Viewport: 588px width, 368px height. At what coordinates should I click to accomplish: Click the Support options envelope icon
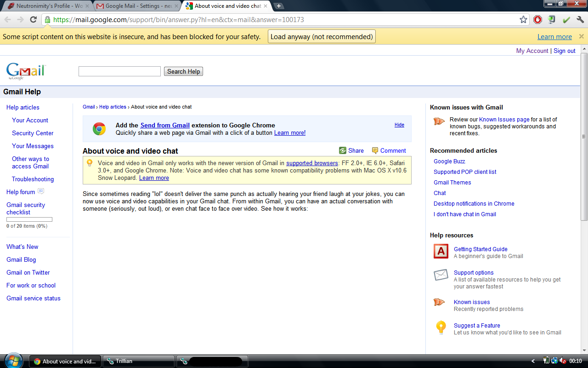(x=441, y=275)
